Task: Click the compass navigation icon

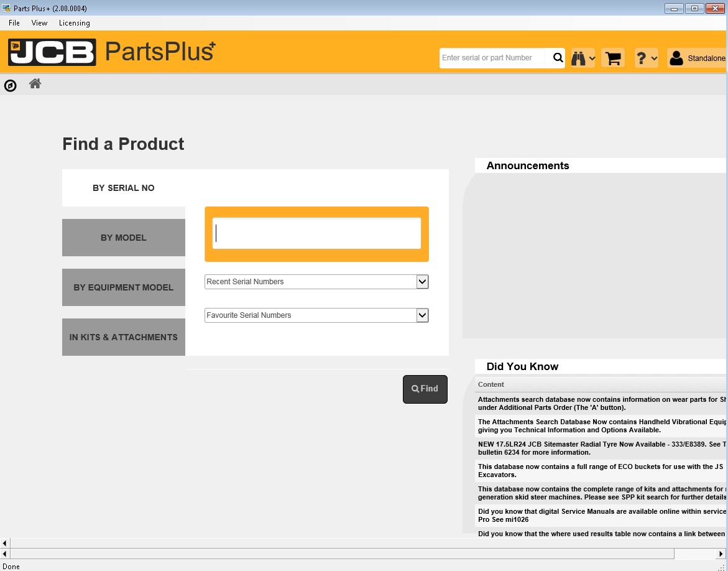Action: 11,86
